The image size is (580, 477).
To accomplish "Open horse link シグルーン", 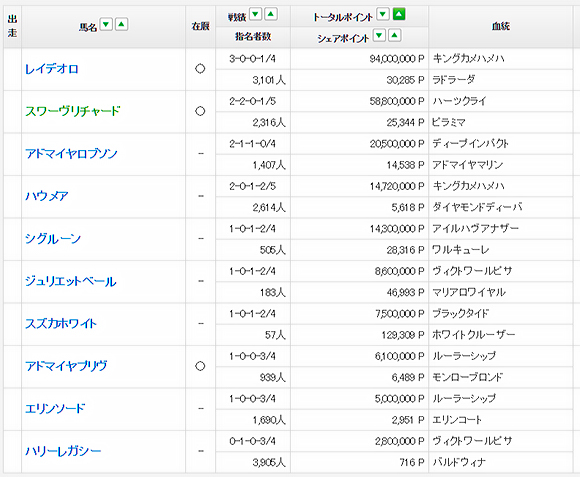I will [53, 239].
